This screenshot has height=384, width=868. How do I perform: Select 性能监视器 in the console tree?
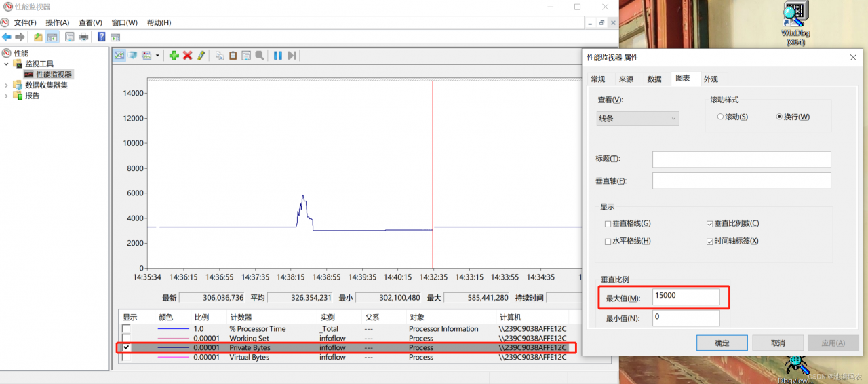pos(54,75)
